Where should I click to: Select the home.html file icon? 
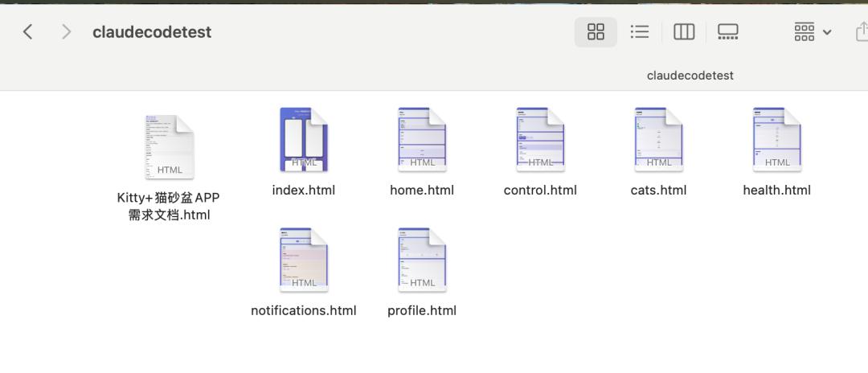pyautogui.click(x=422, y=139)
